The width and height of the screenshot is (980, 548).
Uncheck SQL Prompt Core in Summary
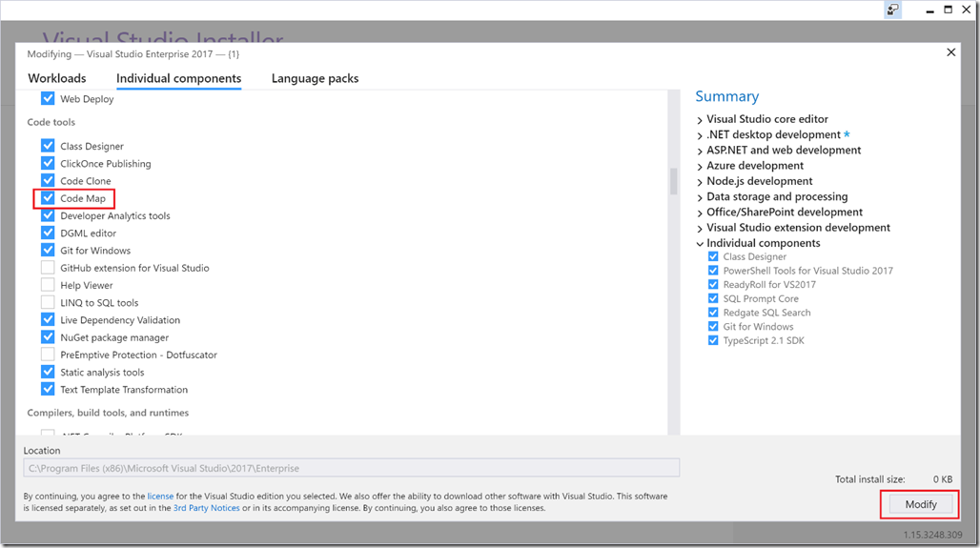(x=713, y=298)
